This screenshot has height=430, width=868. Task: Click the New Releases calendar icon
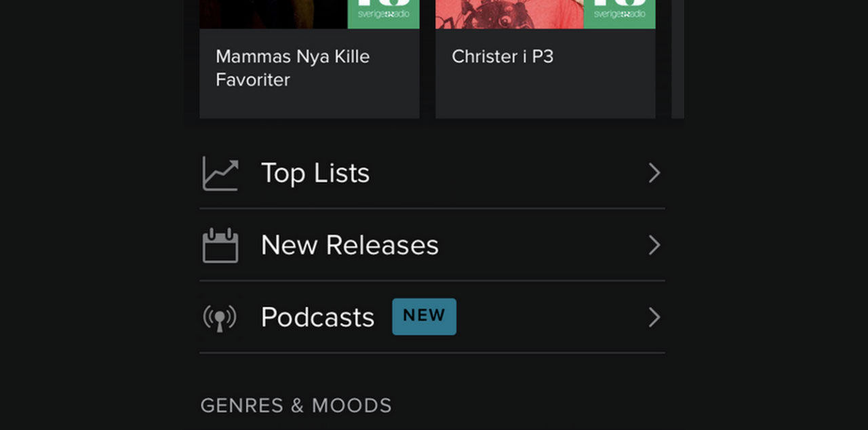[x=220, y=246]
